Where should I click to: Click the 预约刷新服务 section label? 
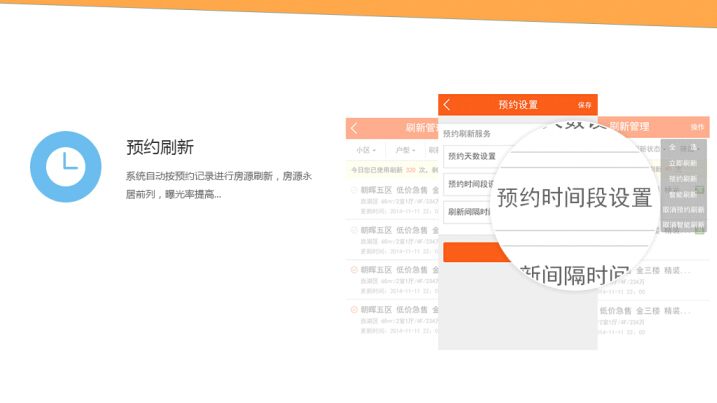click(467, 134)
